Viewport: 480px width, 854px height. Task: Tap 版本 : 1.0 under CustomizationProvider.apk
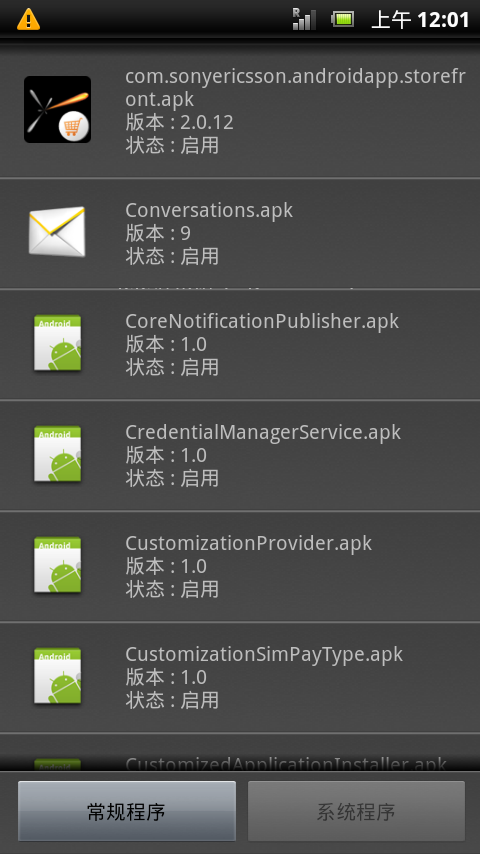point(166,566)
